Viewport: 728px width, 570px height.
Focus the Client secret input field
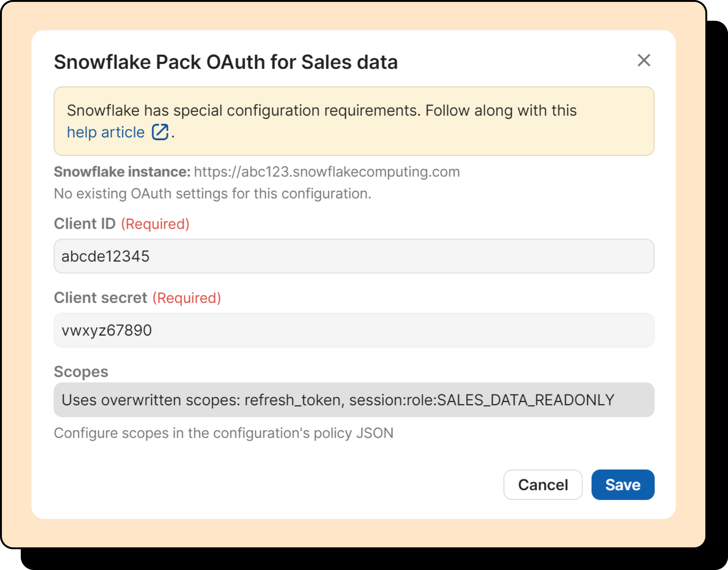click(354, 330)
